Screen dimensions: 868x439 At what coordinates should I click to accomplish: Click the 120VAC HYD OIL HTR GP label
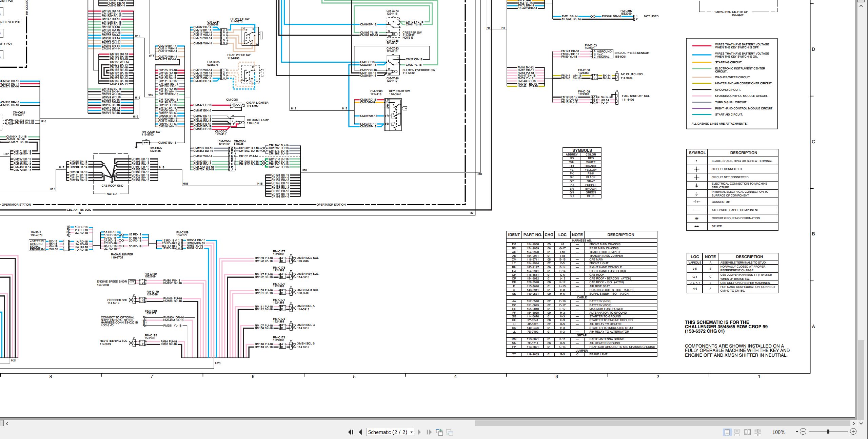731,12
